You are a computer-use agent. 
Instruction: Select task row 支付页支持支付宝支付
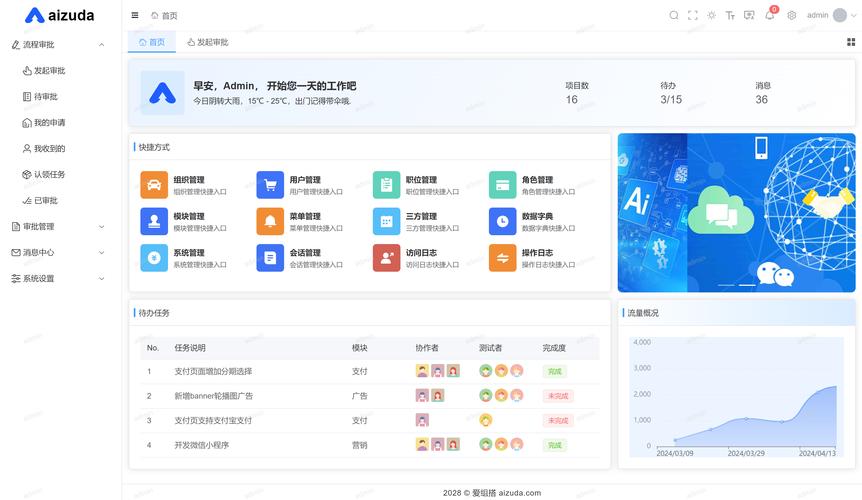click(369, 420)
